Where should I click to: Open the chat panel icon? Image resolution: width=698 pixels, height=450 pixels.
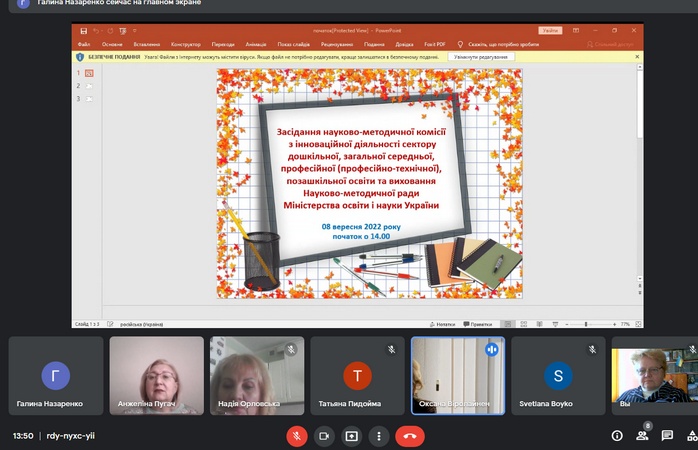(667, 436)
